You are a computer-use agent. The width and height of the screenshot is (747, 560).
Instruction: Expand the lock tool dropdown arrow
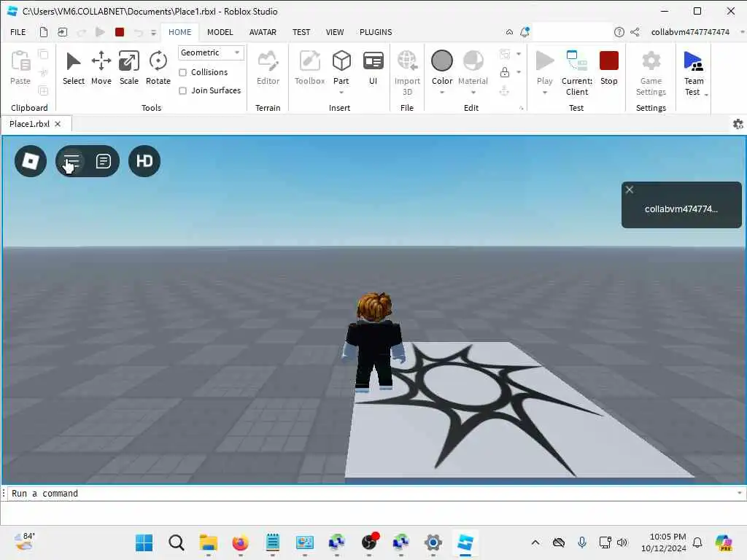coord(519,72)
